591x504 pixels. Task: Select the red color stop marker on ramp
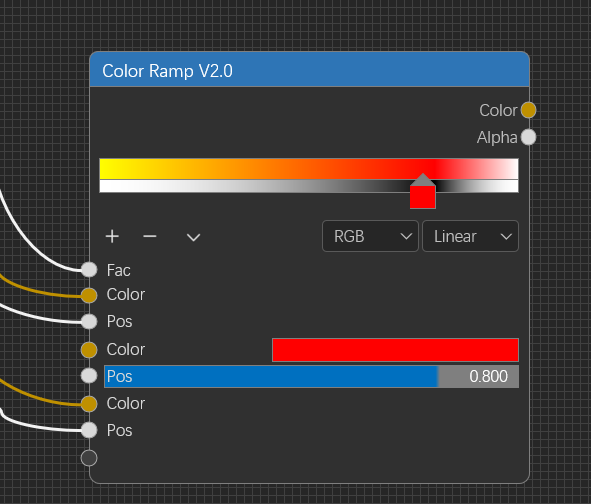click(x=423, y=191)
